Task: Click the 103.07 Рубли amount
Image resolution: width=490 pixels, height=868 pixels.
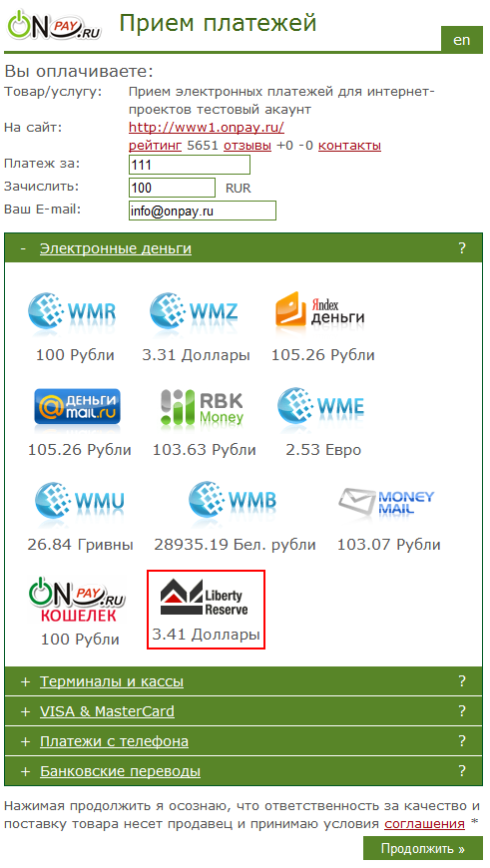Action: (x=388, y=545)
